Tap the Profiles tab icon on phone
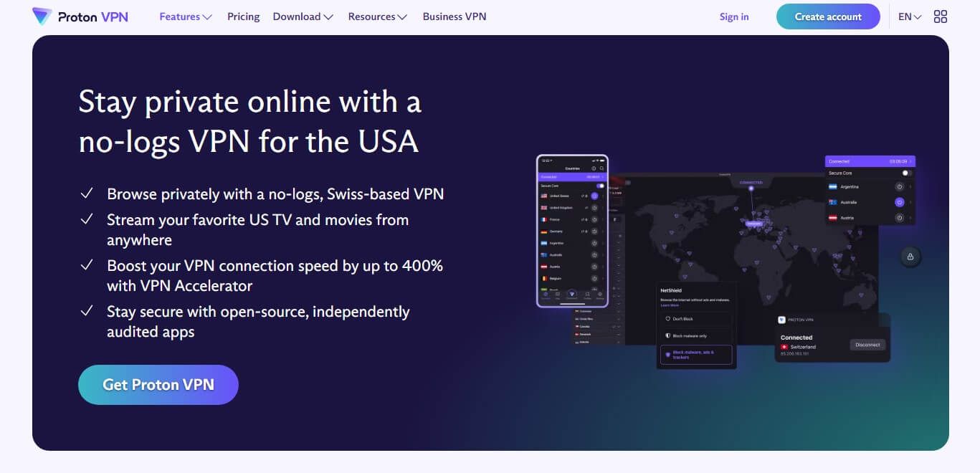 pos(587,295)
